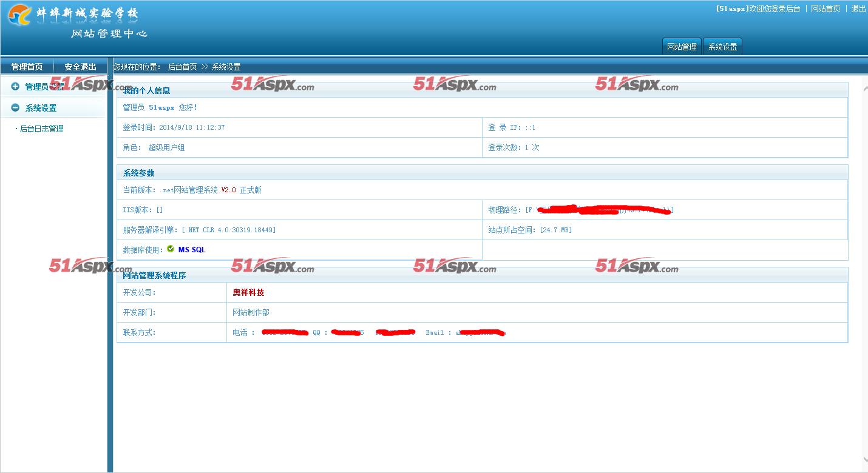This screenshot has width=868, height=473.
Task: Click the 退出 link at top right
Action: pos(858,8)
